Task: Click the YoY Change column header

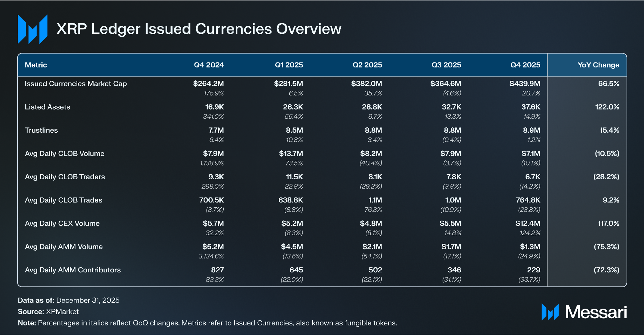Action: pos(598,65)
